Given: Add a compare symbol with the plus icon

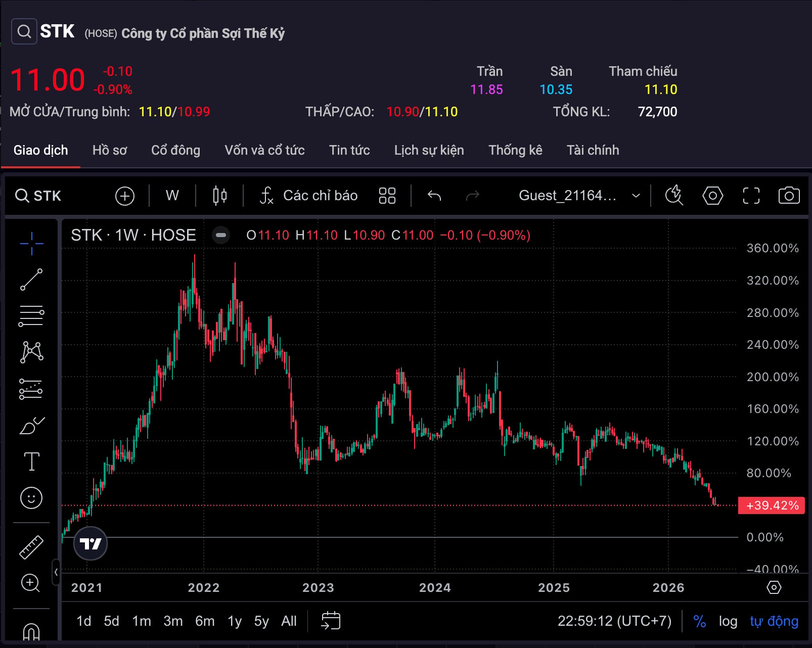Looking at the screenshot, I should 125,196.
